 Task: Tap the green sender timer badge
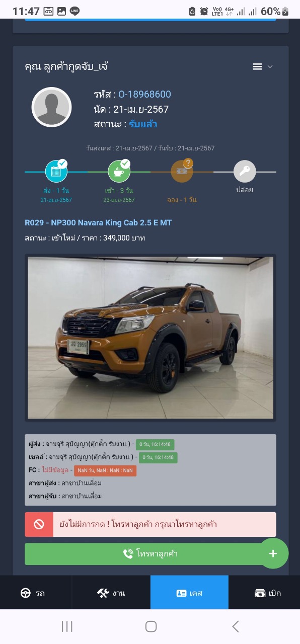point(156,444)
